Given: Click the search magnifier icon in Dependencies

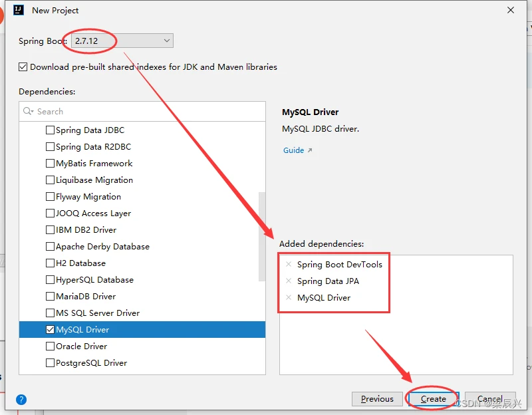Looking at the screenshot, I should tap(28, 111).
